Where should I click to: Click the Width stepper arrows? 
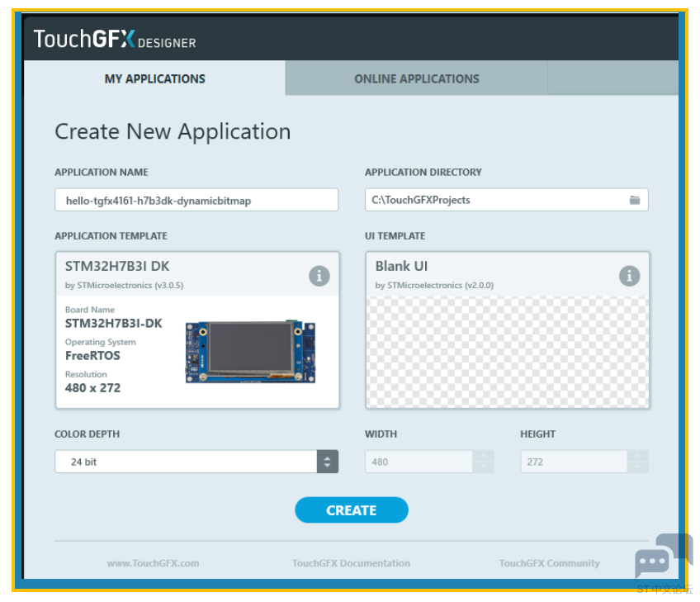pyautogui.click(x=483, y=462)
